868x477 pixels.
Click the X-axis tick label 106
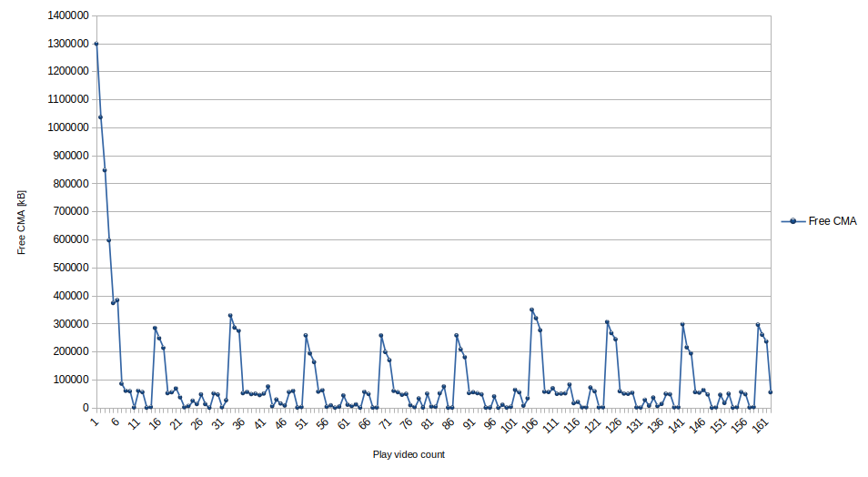[531, 426]
